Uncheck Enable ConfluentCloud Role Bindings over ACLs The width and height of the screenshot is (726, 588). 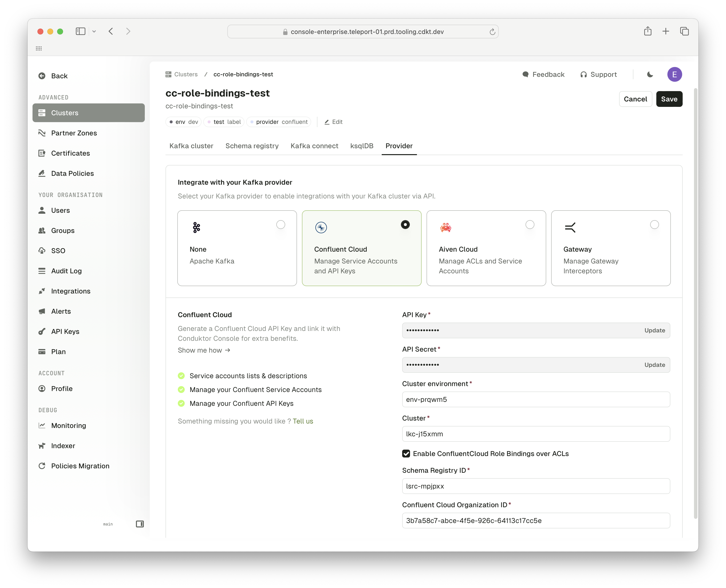click(x=406, y=454)
